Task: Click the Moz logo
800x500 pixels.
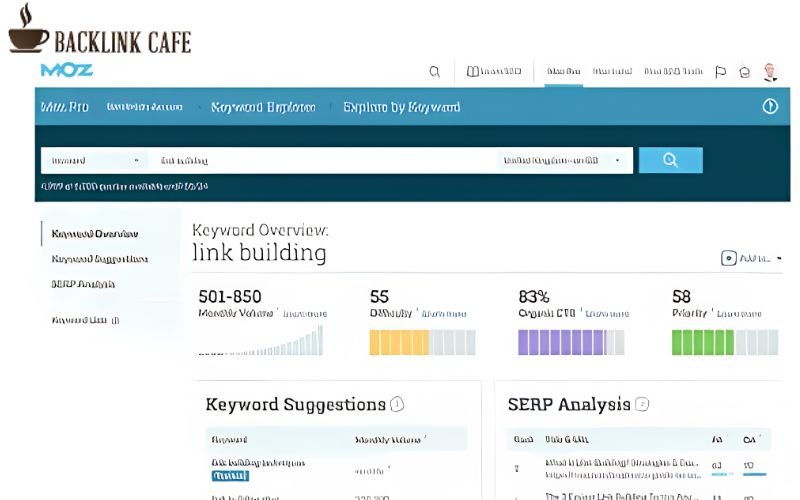Action: click(67, 70)
